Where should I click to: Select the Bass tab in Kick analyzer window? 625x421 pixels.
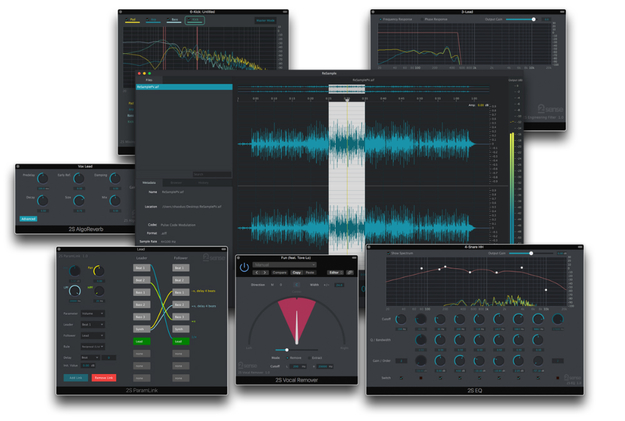pos(174,20)
